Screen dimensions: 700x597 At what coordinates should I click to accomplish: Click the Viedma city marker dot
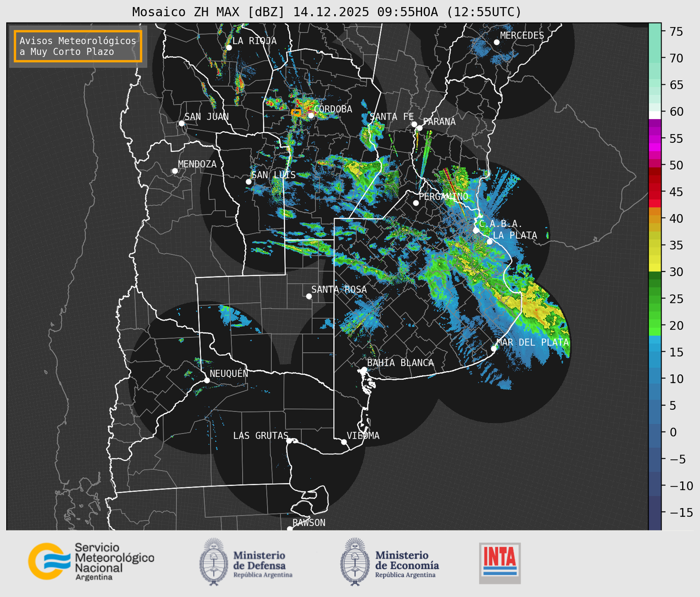pos(344,442)
